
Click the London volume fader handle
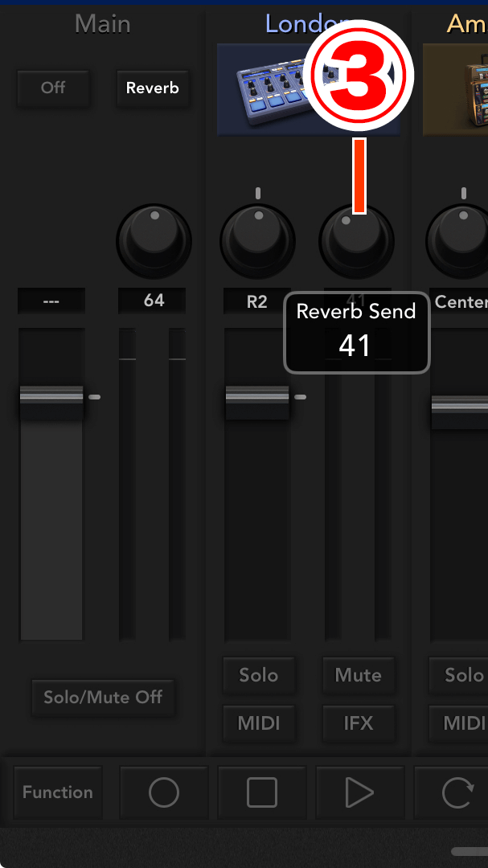click(257, 402)
